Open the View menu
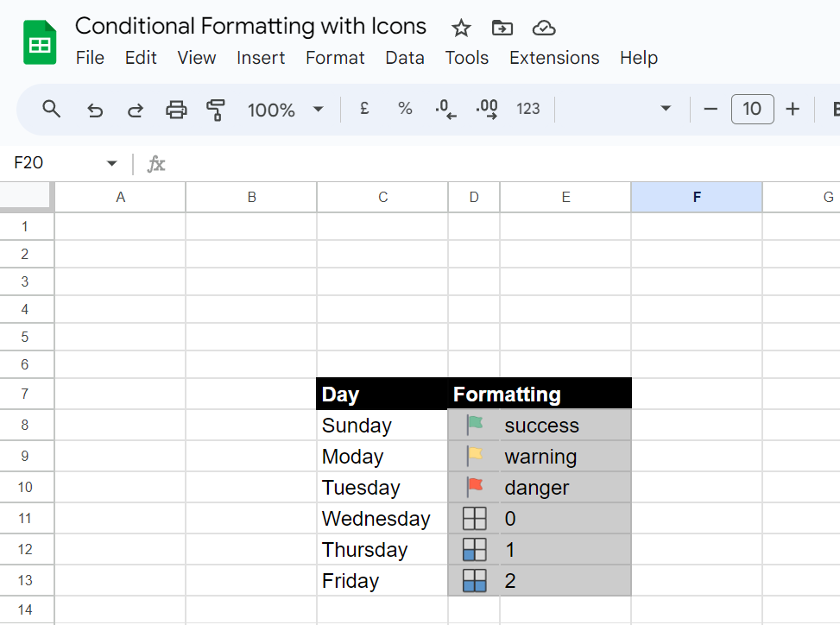 pos(197,58)
